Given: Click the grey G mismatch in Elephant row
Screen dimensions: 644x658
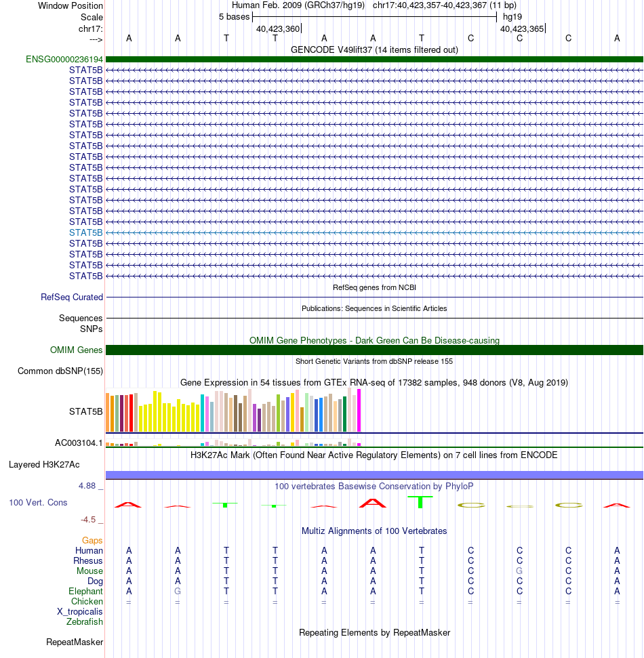Looking at the screenshot, I should click(x=178, y=592).
